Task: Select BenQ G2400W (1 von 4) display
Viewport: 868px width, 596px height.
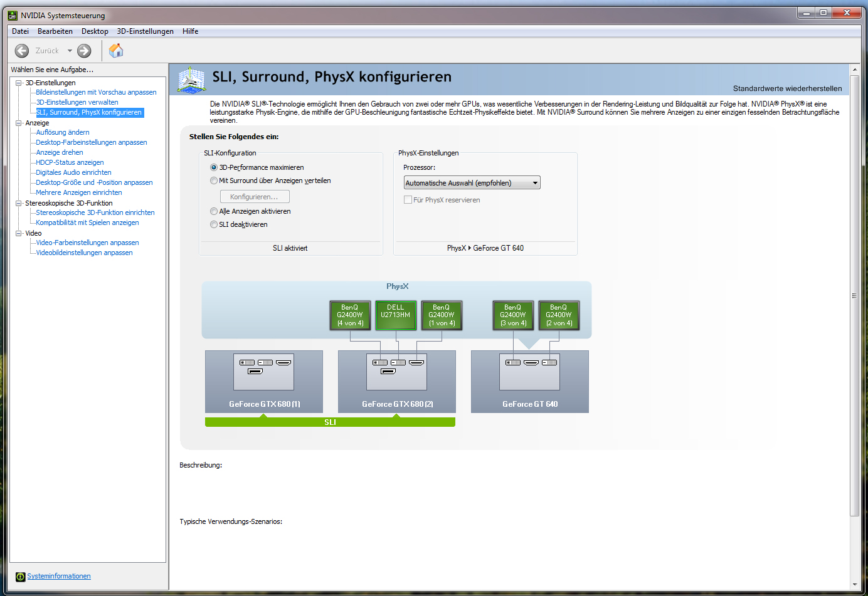Action: [442, 315]
